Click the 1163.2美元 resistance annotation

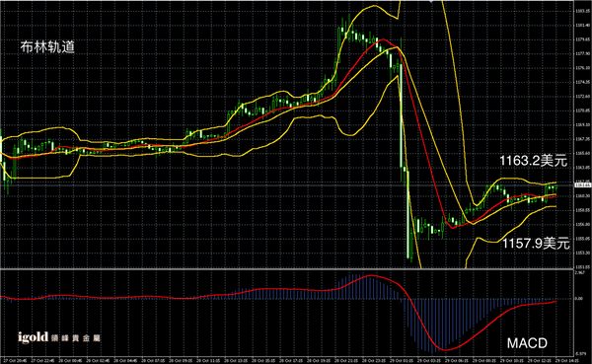tap(533, 161)
